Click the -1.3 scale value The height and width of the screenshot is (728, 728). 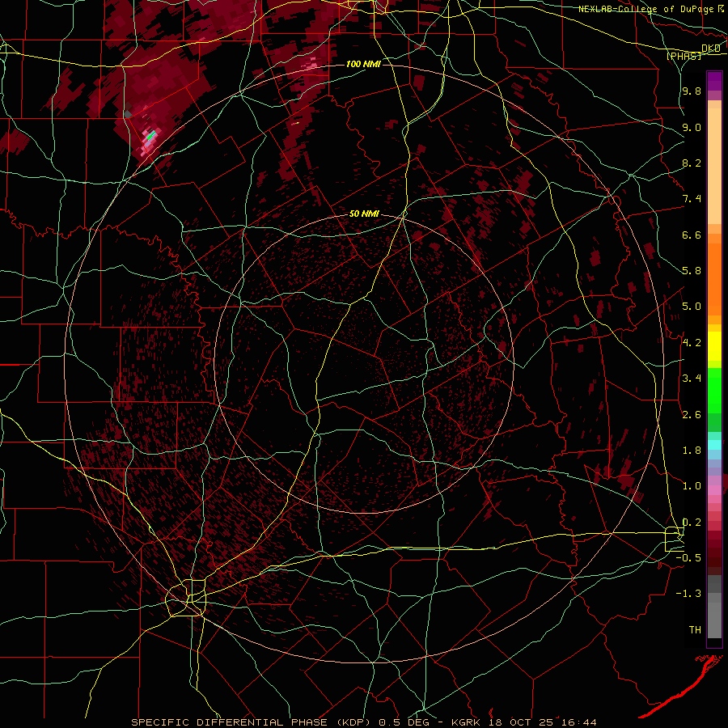688,594
